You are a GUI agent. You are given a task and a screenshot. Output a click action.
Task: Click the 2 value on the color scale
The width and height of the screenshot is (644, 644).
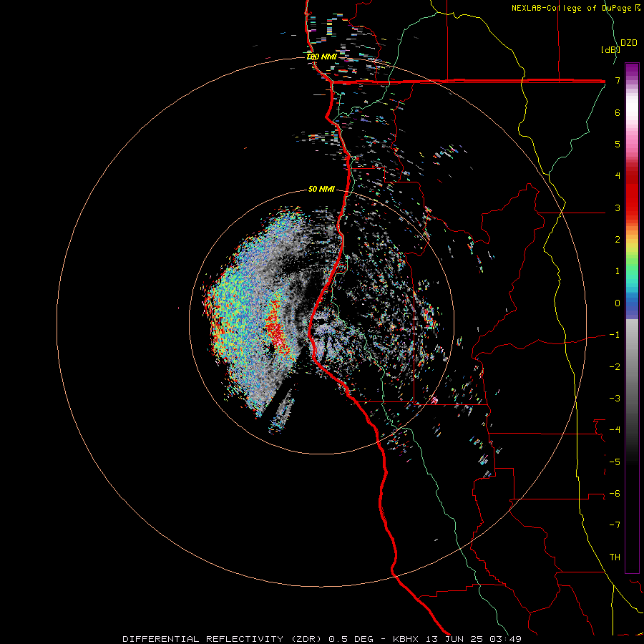click(618, 240)
